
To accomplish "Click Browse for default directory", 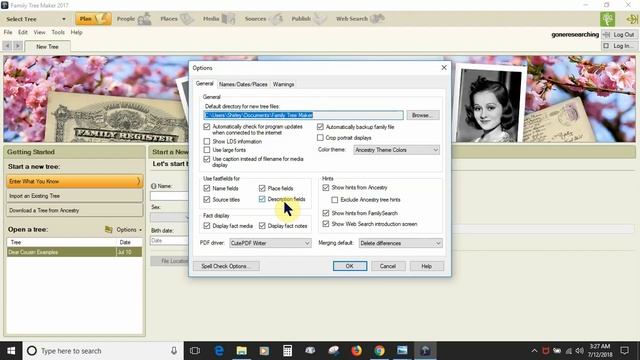I will click(423, 115).
